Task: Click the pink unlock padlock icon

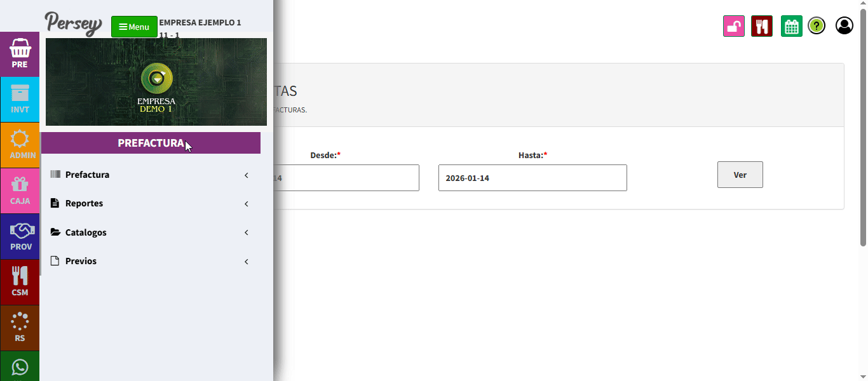Action: (733, 26)
